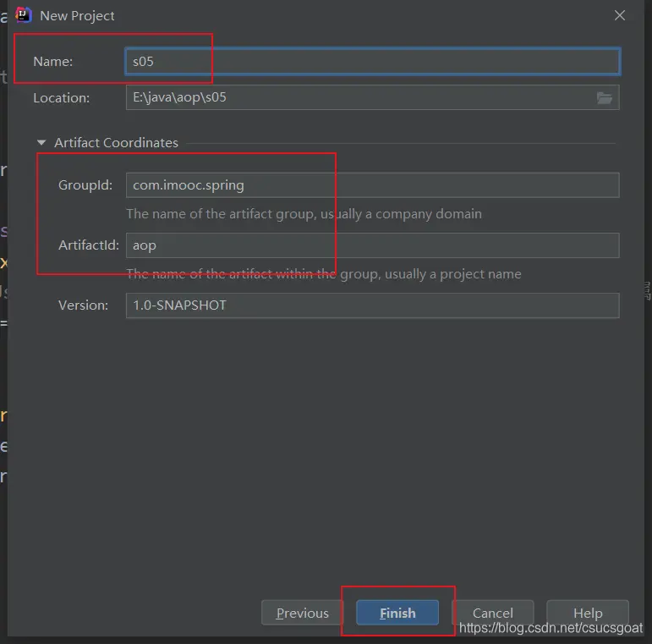Click the "GroupId:" label
This screenshot has height=644, width=652.
pos(85,185)
